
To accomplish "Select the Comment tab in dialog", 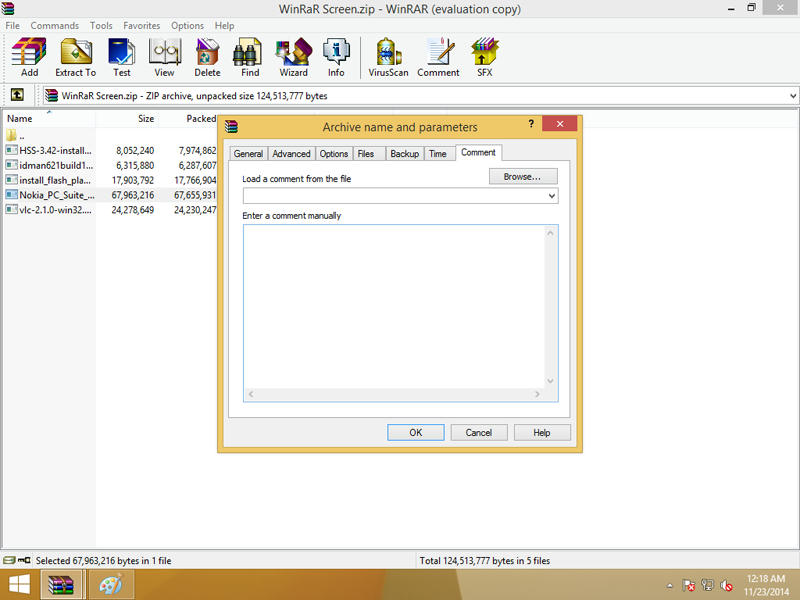I will (478, 152).
